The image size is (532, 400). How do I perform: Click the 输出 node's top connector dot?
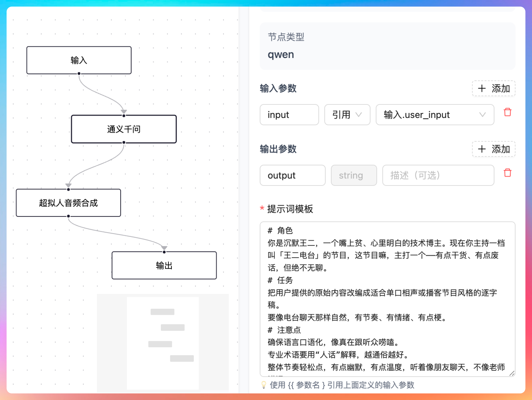tap(164, 252)
